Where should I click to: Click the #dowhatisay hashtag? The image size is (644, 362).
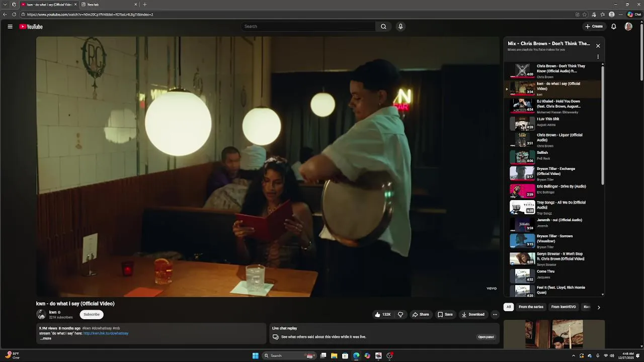[x=102, y=328]
